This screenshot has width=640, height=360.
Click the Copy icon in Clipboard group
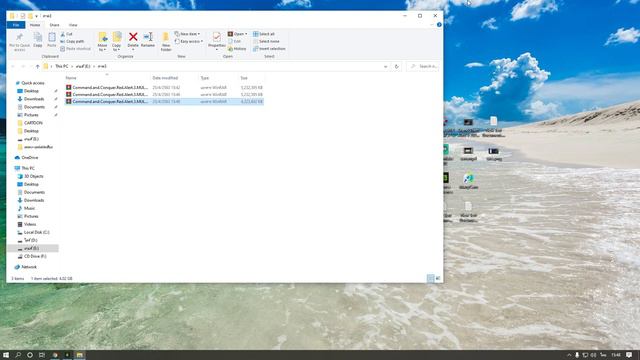[x=38, y=38]
